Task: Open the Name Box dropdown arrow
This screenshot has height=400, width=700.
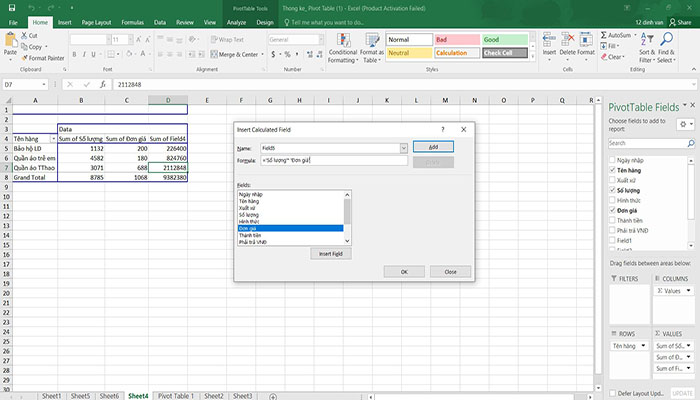Action: click(44, 84)
